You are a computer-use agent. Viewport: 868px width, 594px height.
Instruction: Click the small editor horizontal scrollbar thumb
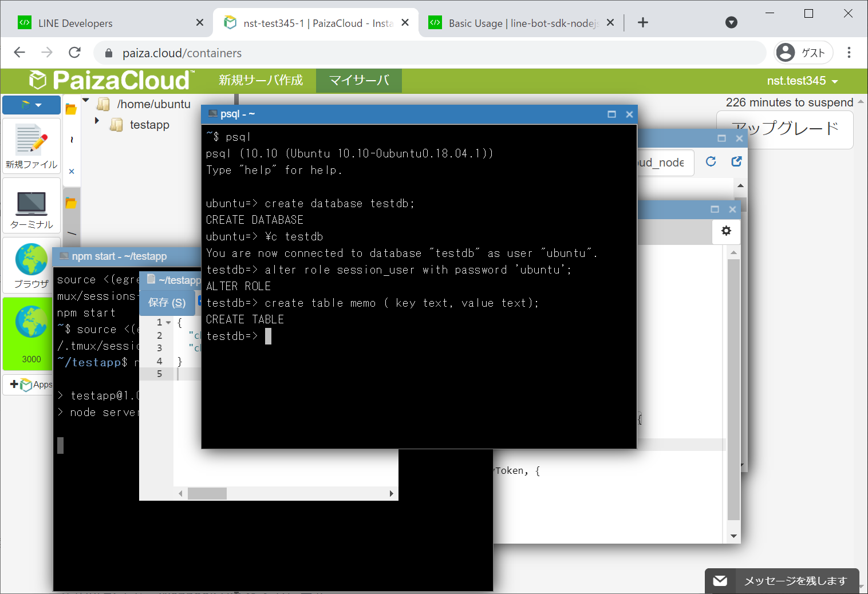pyautogui.click(x=207, y=493)
